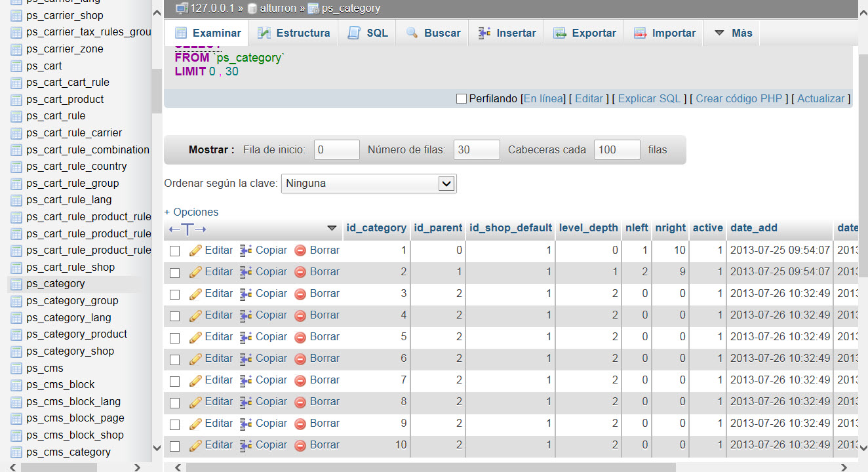Click the sidebar vertical scrollbar thumb

click(x=157, y=90)
